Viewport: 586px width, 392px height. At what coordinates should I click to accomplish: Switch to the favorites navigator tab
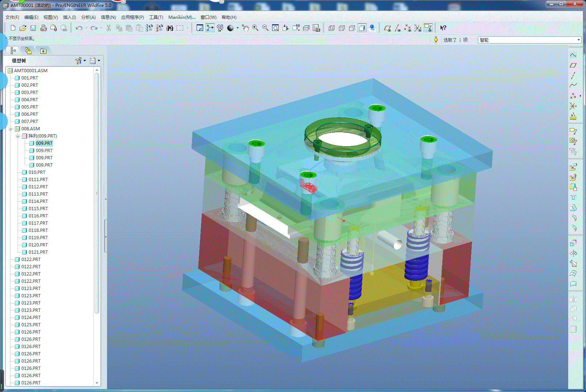[43, 51]
